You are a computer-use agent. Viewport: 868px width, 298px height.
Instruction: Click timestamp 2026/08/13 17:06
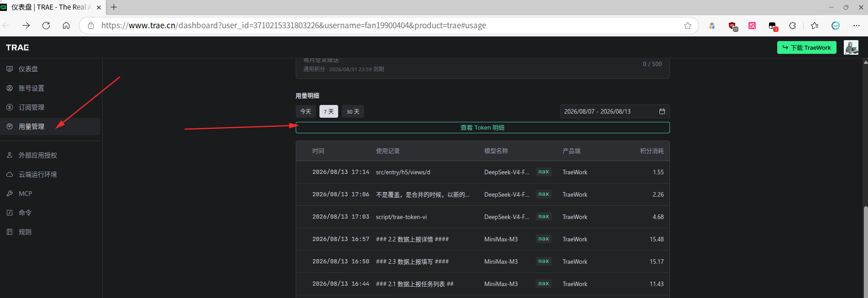click(x=340, y=194)
